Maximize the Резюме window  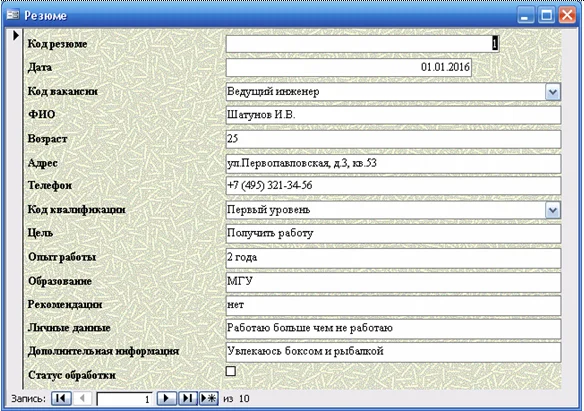click(546, 15)
